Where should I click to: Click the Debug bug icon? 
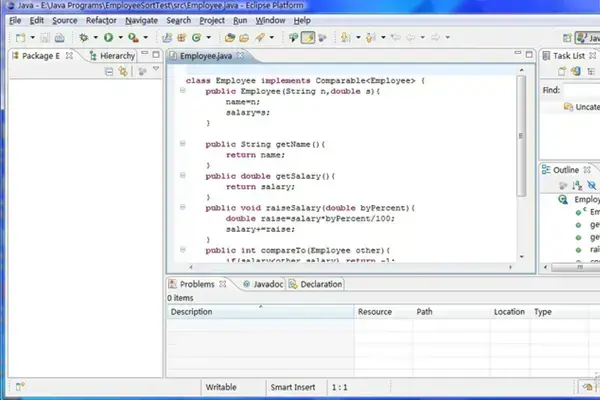tap(83, 37)
